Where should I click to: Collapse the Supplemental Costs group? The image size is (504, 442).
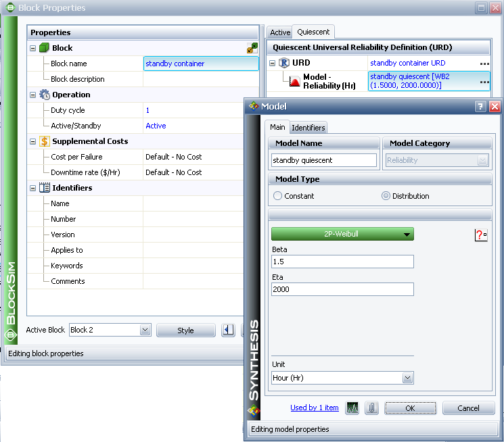click(33, 141)
